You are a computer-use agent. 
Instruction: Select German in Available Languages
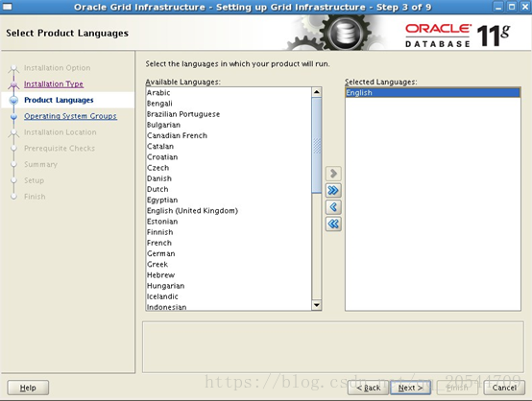coord(229,253)
